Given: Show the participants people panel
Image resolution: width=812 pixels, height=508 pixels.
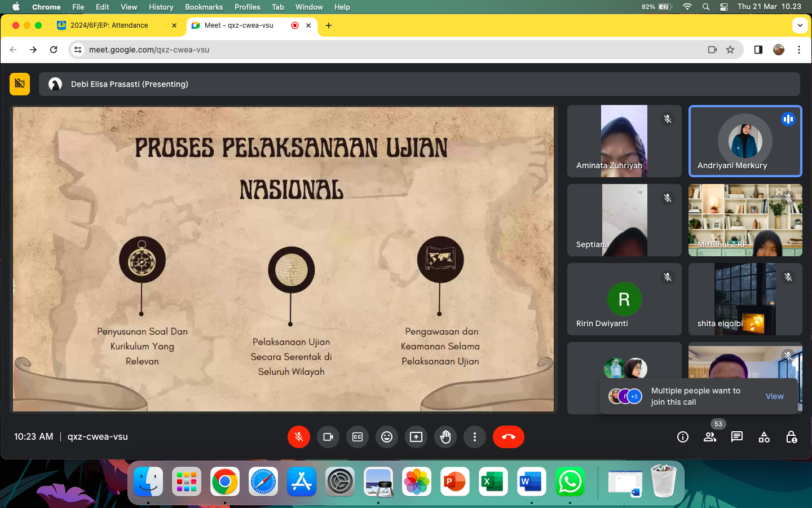Looking at the screenshot, I should click(x=710, y=437).
